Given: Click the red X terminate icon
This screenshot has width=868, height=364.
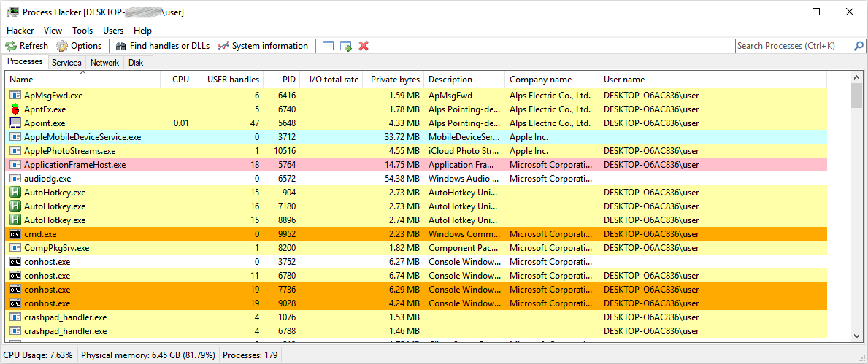Looking at the screenshot, I should click(364, 46).
